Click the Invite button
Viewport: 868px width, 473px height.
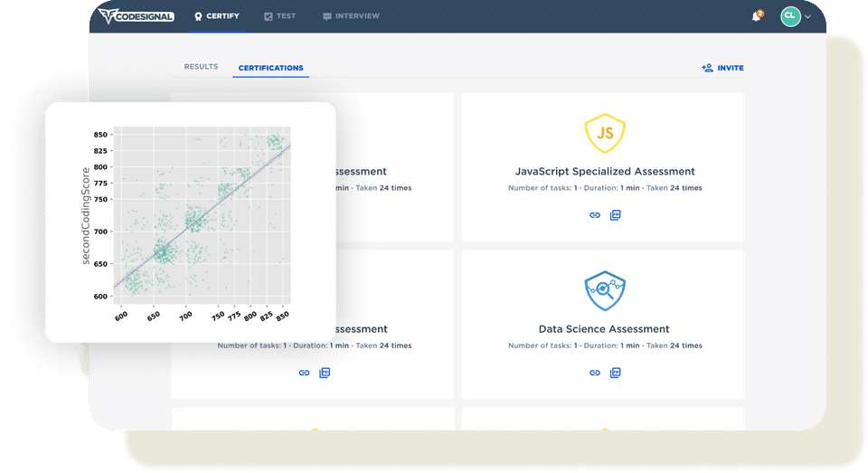(722, 68)
